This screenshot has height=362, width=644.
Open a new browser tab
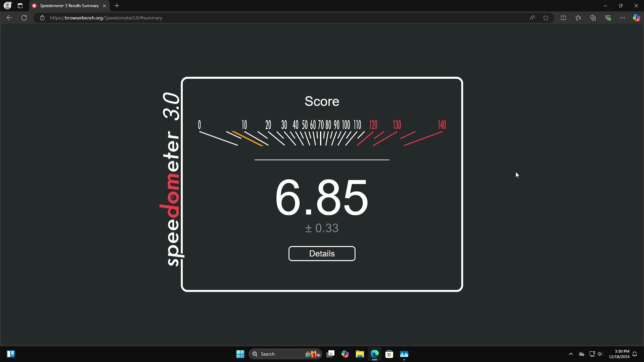(117, 6)
